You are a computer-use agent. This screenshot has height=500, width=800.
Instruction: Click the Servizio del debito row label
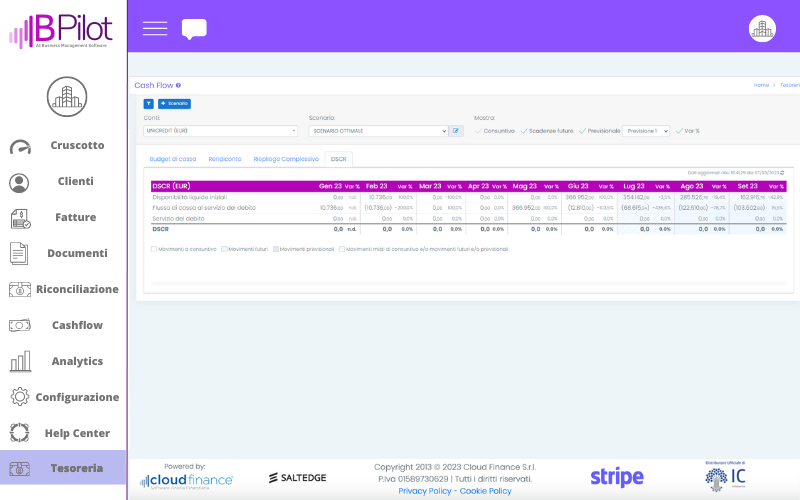coord(178,219)
